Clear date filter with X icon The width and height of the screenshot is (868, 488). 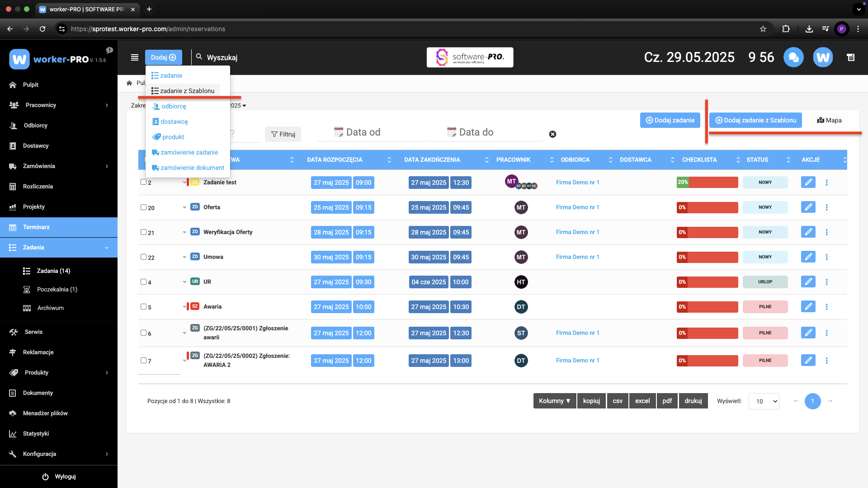tap(552, 134)
